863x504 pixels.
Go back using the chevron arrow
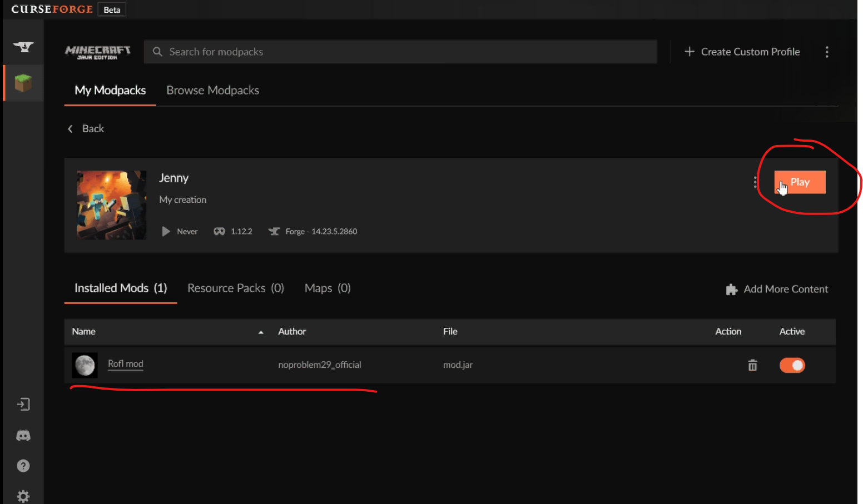pos(70,129)
